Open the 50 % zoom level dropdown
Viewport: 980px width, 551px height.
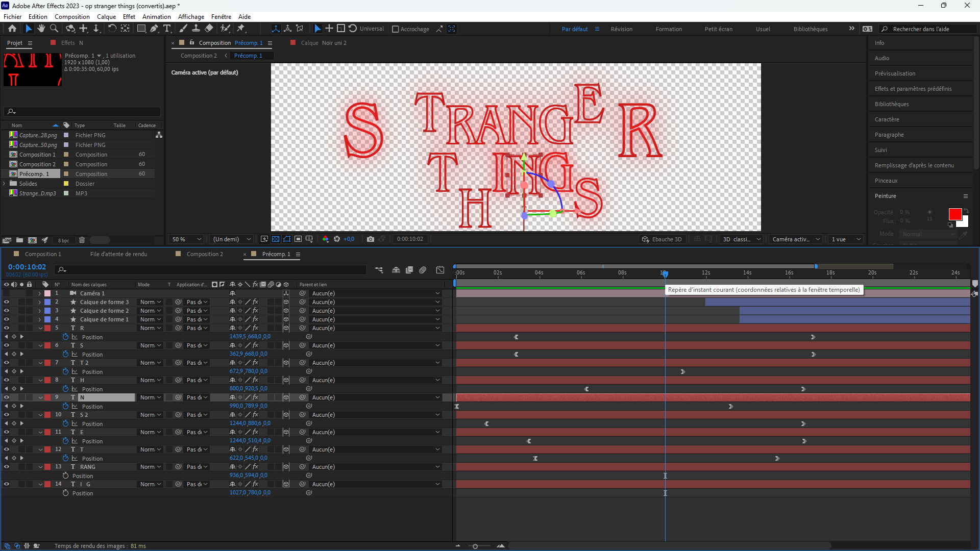click(x=187, y=239)
